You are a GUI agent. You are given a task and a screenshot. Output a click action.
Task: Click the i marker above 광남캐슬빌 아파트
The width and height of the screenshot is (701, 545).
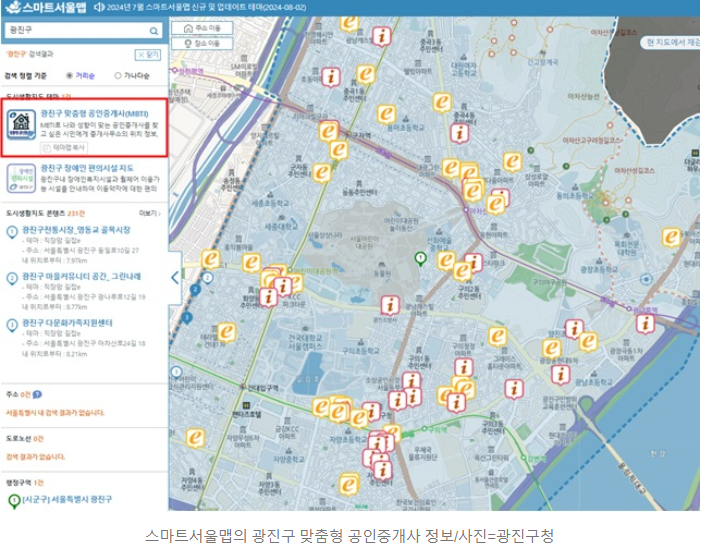coord(390,305)
